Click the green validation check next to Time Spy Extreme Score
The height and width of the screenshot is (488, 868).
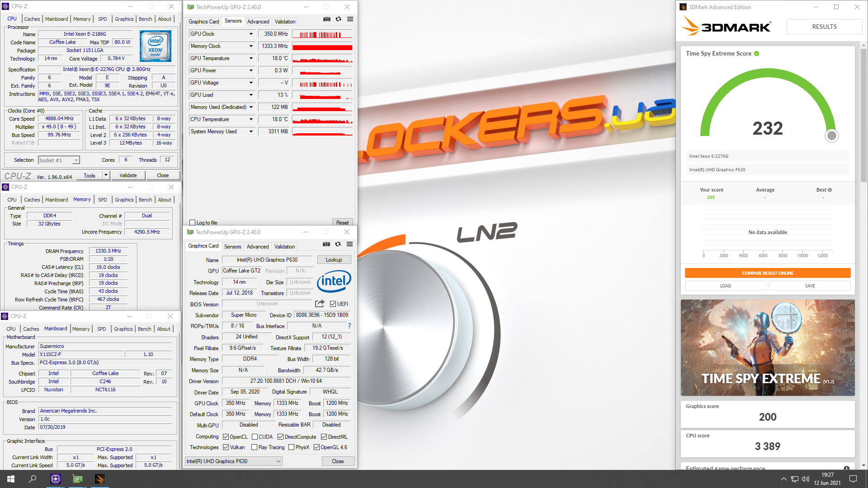coord(756,53)
